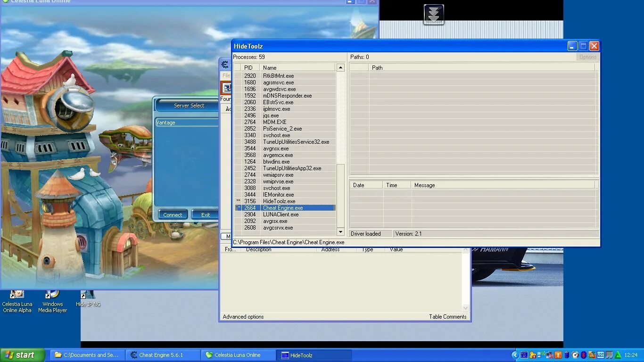
Task: Click the wireless network tray icon
Action: coord(541,355)
